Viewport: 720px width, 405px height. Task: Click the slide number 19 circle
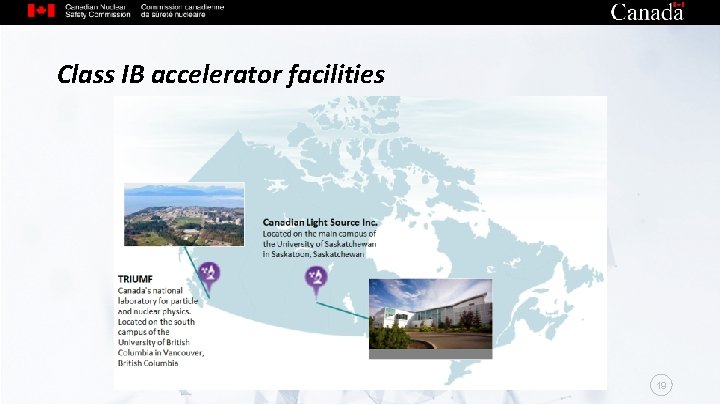661,385
